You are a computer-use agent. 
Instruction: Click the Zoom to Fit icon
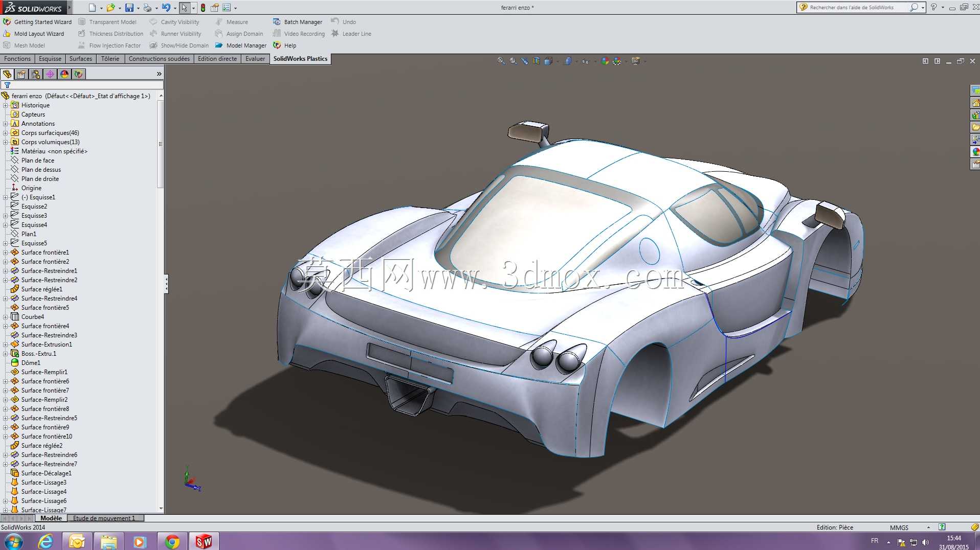click(x=501, y=61)
